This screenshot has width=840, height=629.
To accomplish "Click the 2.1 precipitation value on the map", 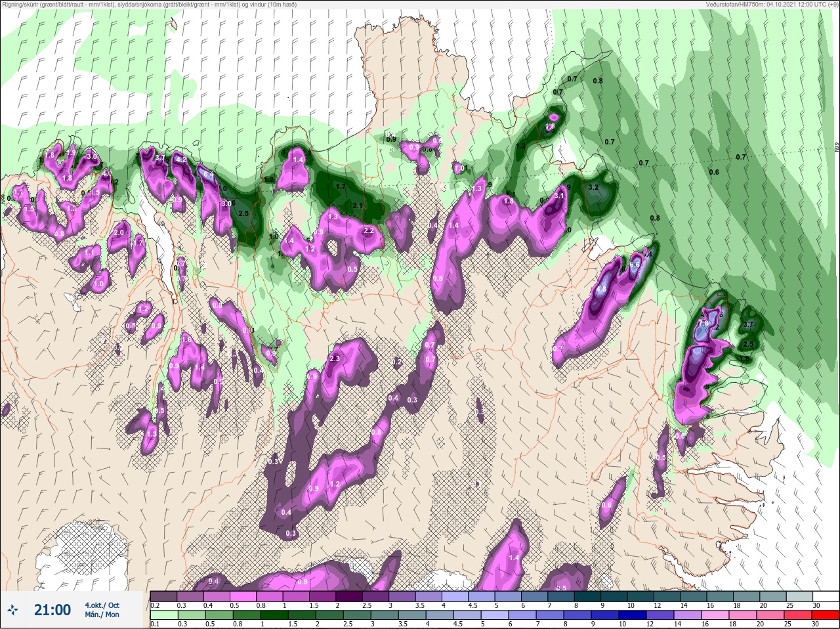I will point(358,206).
